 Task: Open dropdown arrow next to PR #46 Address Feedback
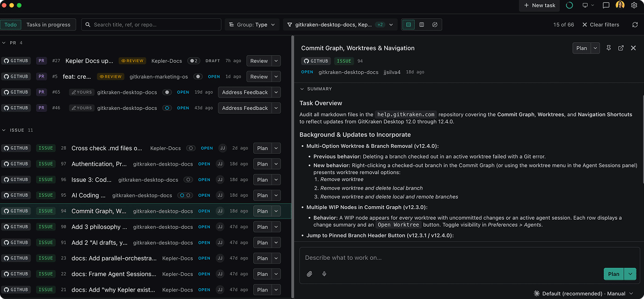pos(276,108)
